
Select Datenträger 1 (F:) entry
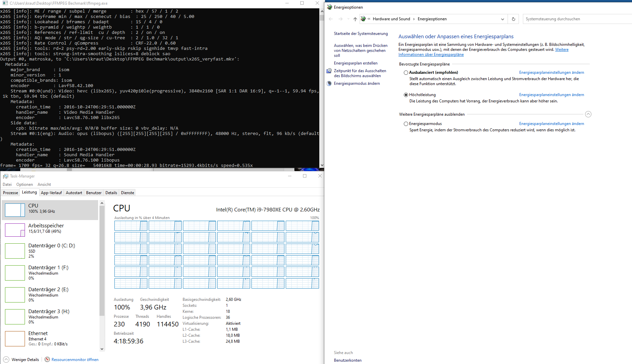50,273
